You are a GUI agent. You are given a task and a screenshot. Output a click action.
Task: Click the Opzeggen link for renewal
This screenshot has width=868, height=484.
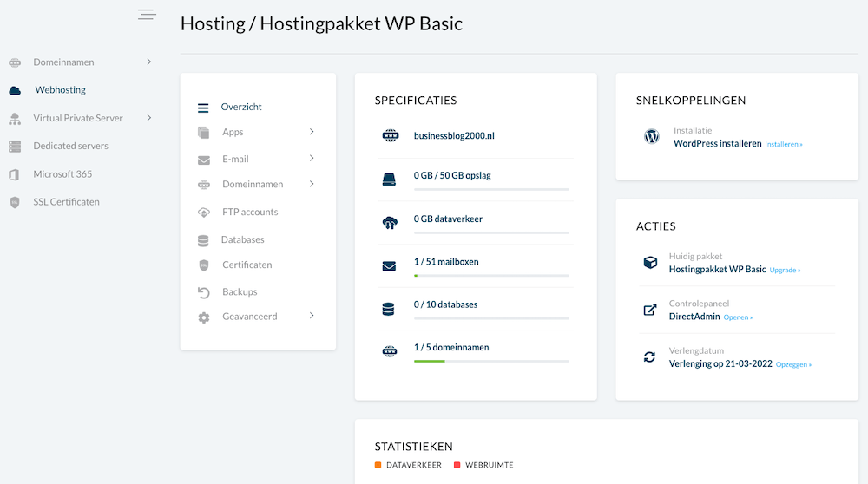[x=794, y=364]
